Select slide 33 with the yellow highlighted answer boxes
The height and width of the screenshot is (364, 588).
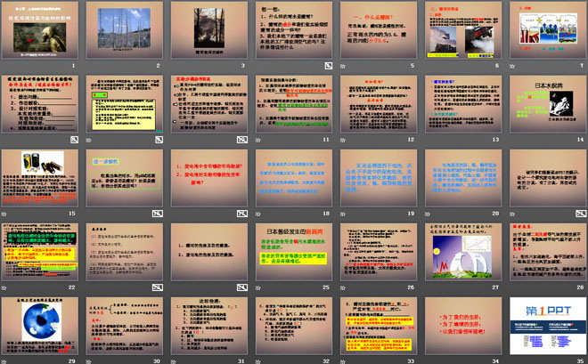click(379, 325)
